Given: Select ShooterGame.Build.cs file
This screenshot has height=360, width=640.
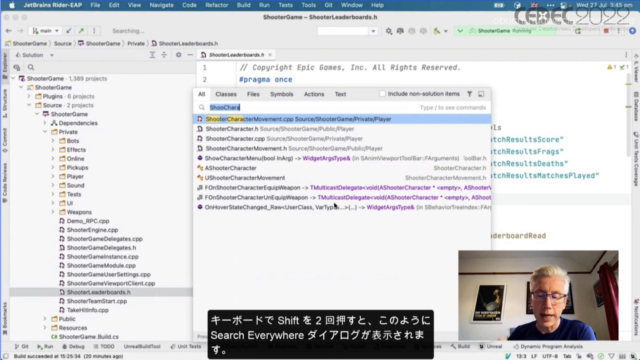Looking at the screenshot, I should tap(89, 337).
